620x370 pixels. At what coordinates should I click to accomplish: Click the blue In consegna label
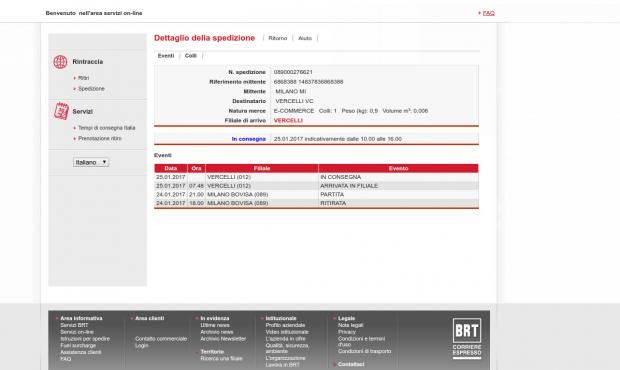click(249, 139)
